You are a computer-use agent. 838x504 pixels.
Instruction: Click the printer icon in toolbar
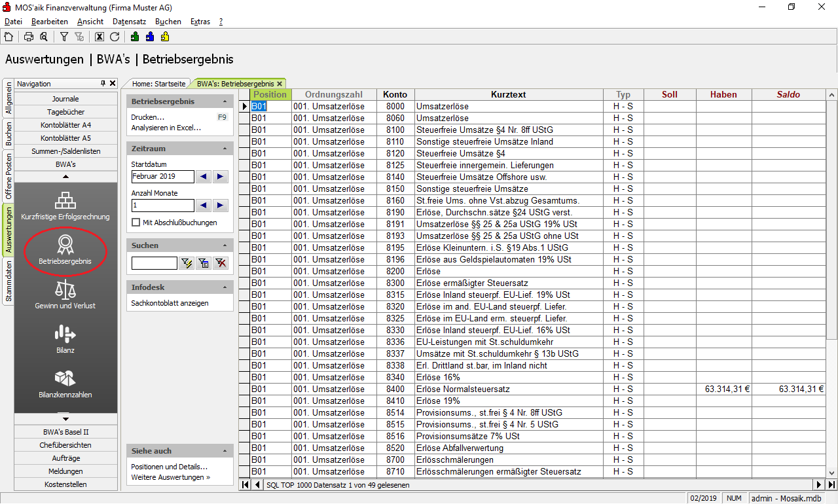[29, 37]
